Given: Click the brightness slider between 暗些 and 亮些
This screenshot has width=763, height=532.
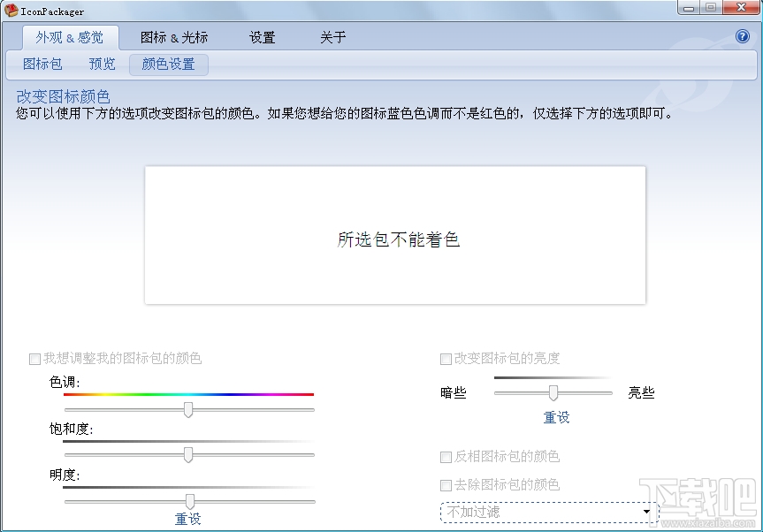Looking at the screenshot, I should 553,391.
